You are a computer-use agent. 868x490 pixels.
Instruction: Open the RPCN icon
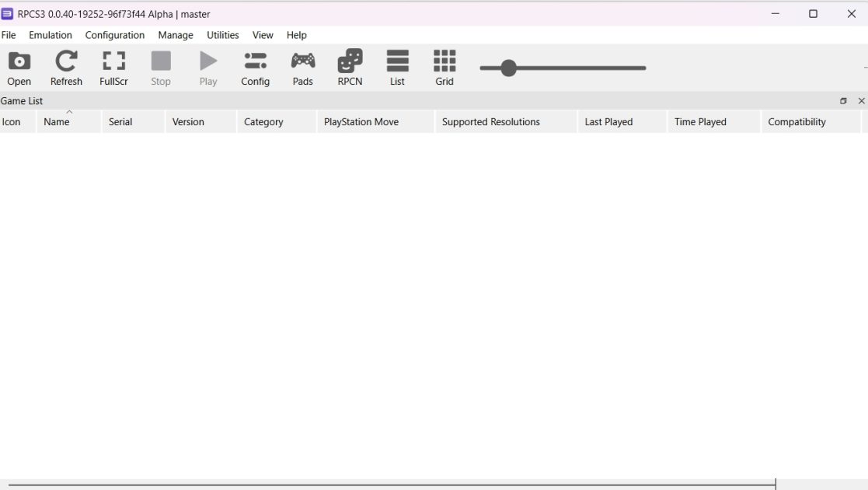click(350, 68)
